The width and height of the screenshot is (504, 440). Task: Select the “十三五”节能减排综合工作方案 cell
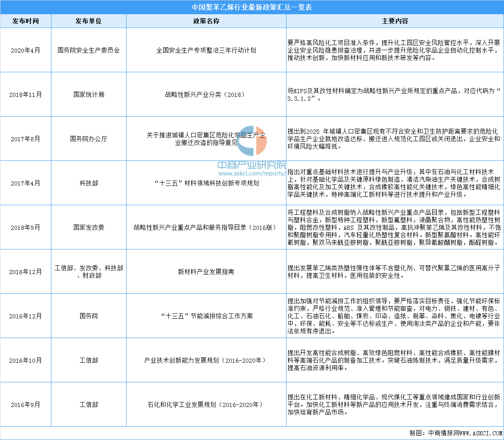[x=206, y=316]
